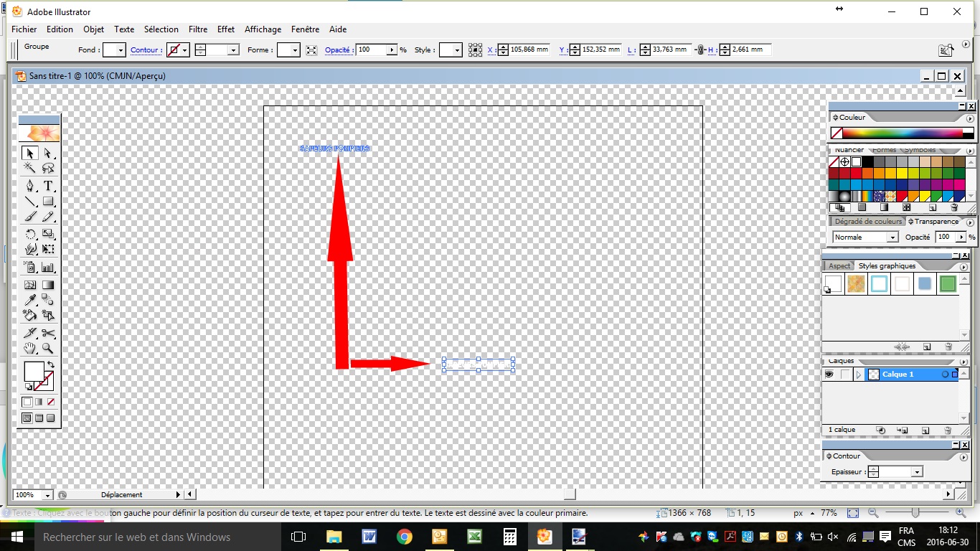This screenshot has width=980, height=551.
Task: Click the Opacité link in options bar
Action: click(337, 50)
